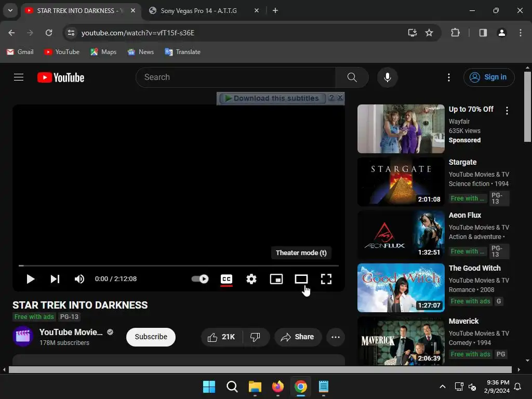The image size is (532, 399).
Task: Open the Wayfair sponsored thumbnail
Action: (401, 129)
